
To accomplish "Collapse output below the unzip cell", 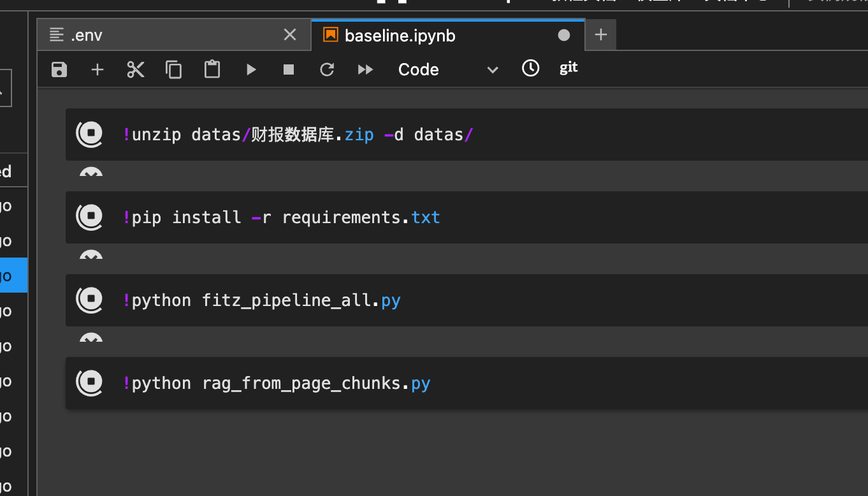I will point(90,173).
